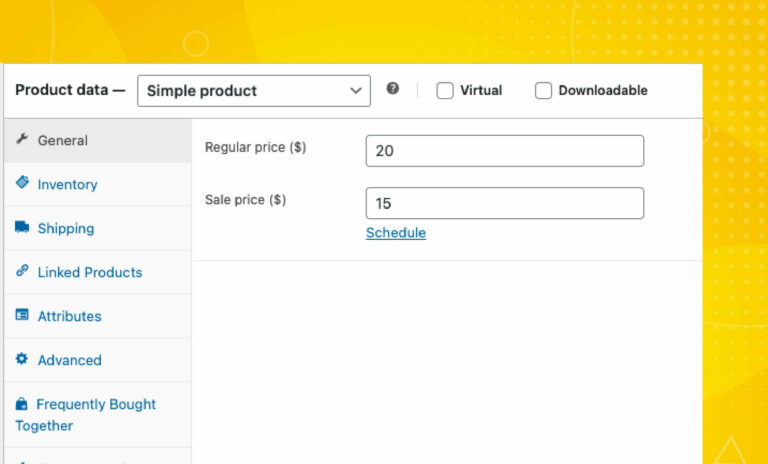Click the help question mark icon
Image resolution: width=768 pixels, height=464 pixels.
tap(393, 89)
